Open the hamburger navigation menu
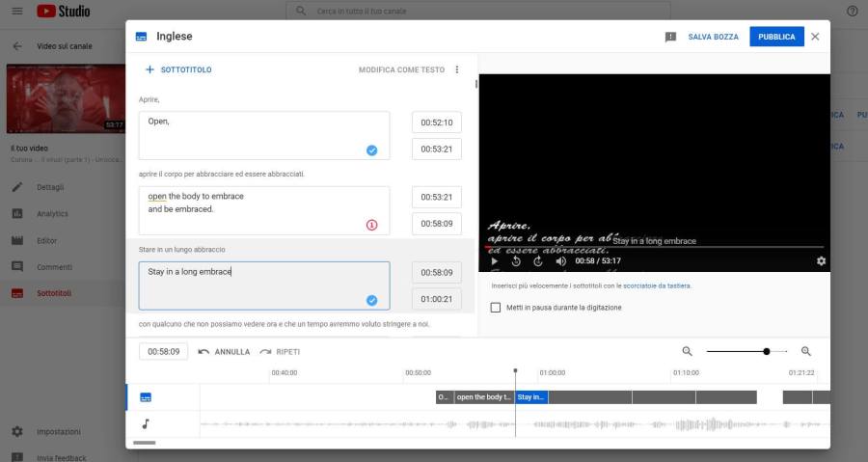Image resolution: width=868 pixels, height=462 pixels. [16, 12]
